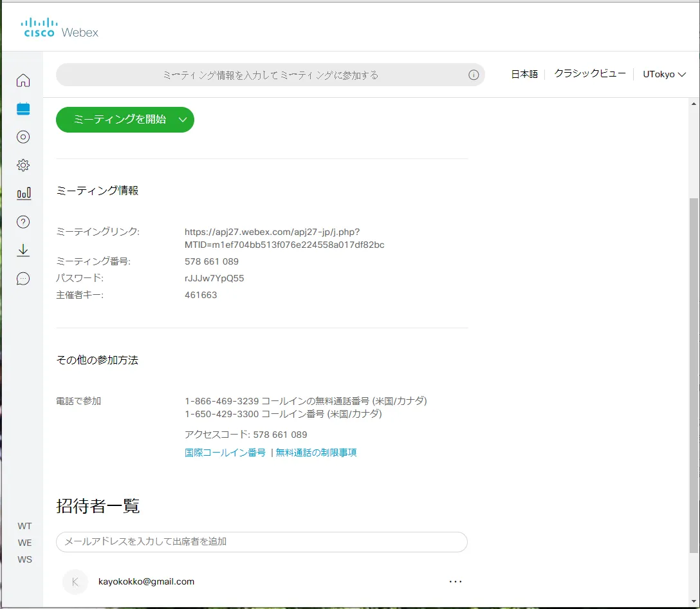Open the Downloads section
The image size is (700, 609).
tap(23, 250)
